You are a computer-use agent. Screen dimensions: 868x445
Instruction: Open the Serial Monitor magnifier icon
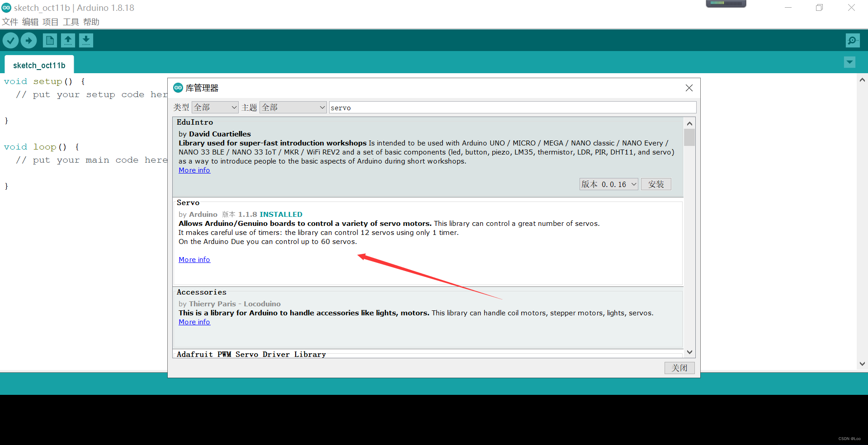tap(853, 41)
